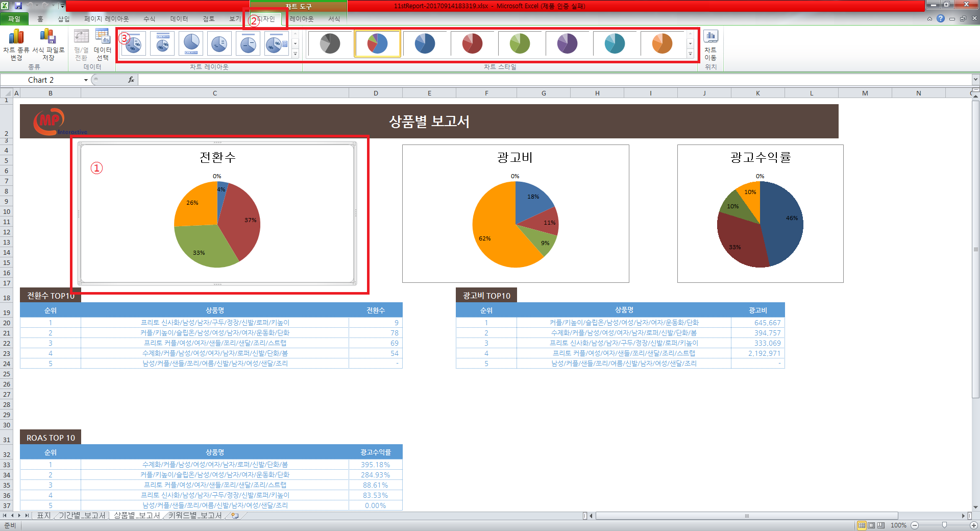Click the zoom slider handle
980x531 pixels.
coord(944,525)
